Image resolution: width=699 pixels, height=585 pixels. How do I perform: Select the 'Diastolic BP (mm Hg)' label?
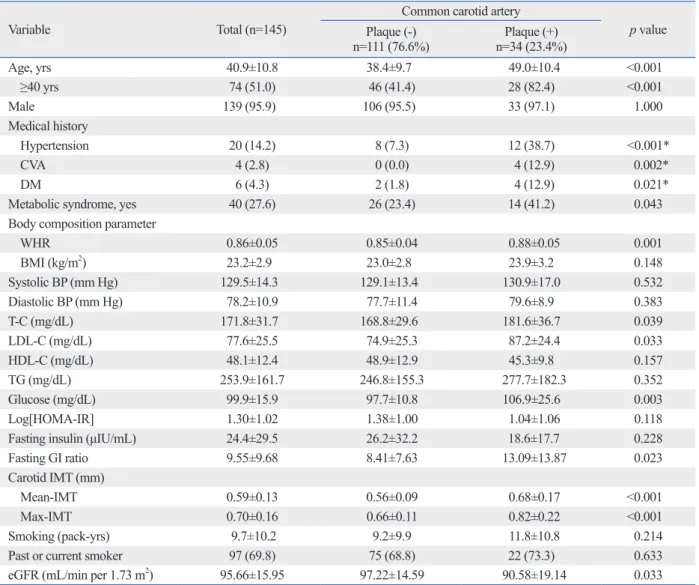coord(65,302)
